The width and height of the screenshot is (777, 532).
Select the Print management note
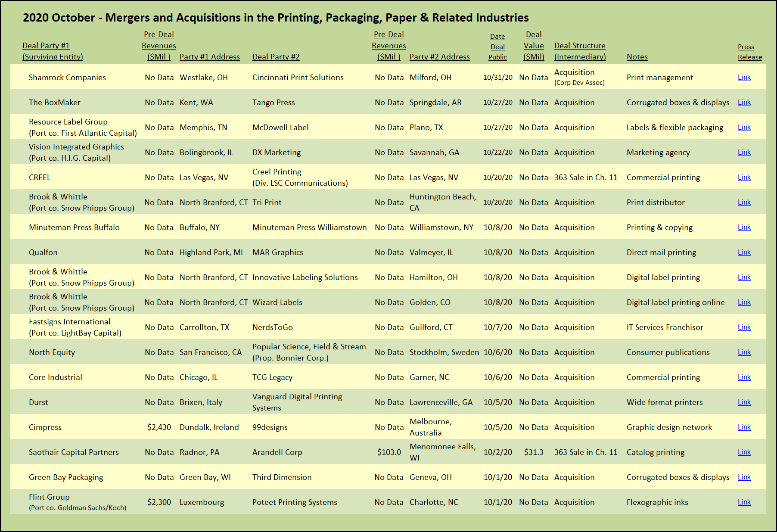[x=660, y=78]
